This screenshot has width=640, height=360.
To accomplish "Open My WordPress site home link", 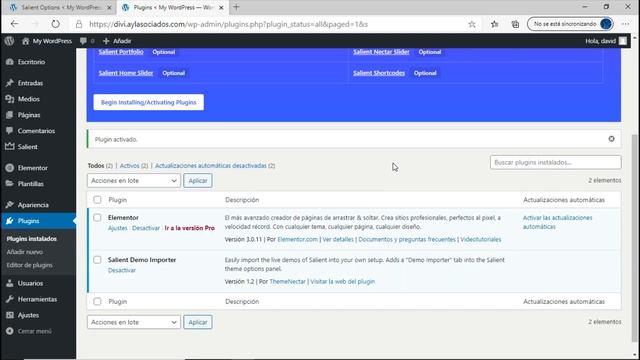I will tap(47, 41).
